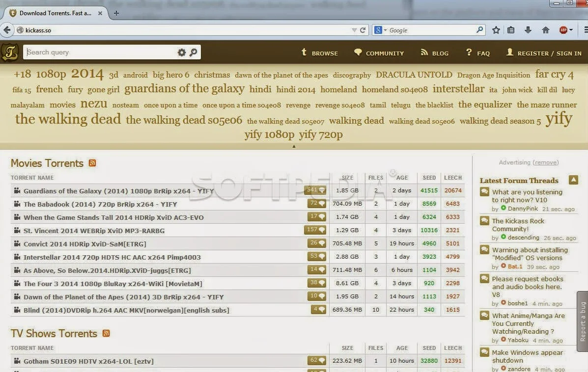Open Movies Torrents heading link
The image size is (588, 372).
[x=47, y=163]
